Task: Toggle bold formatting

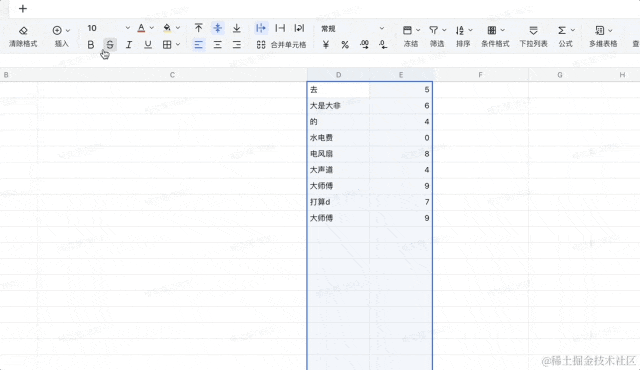Action: (x=91, y=45)
